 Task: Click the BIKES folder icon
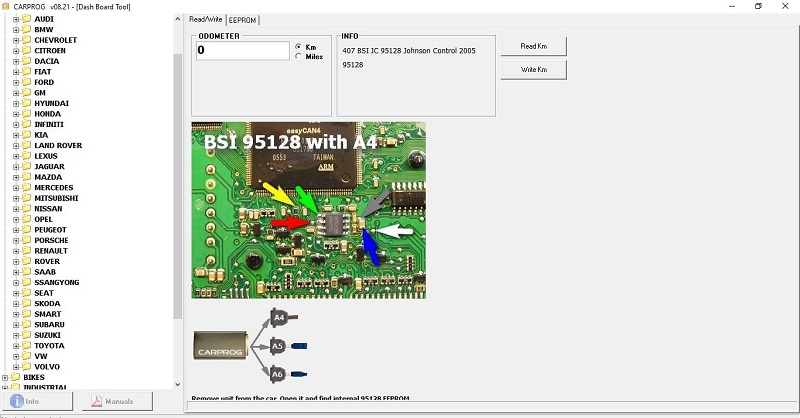coord(16,377)
